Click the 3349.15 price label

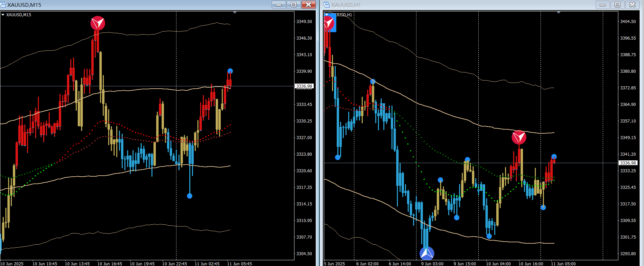(628, 137)
